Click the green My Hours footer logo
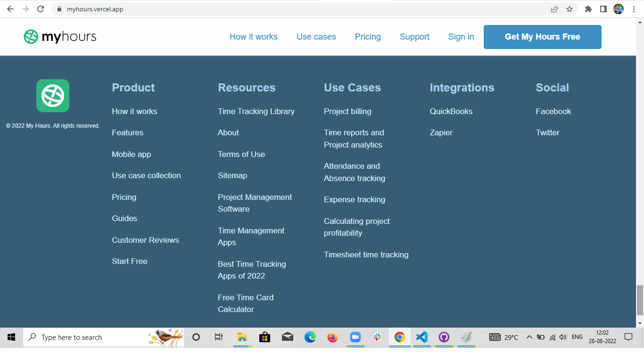644x362 pixels. (x=53, y=96)
